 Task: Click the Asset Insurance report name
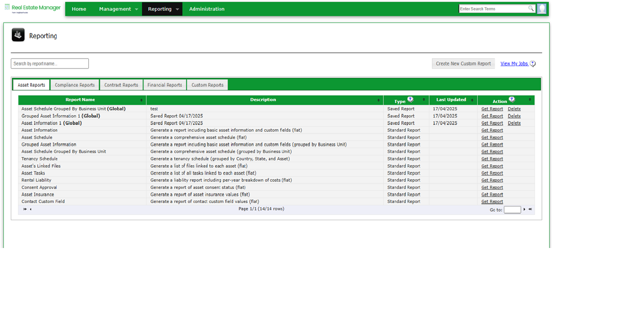[x=38, y=194]
